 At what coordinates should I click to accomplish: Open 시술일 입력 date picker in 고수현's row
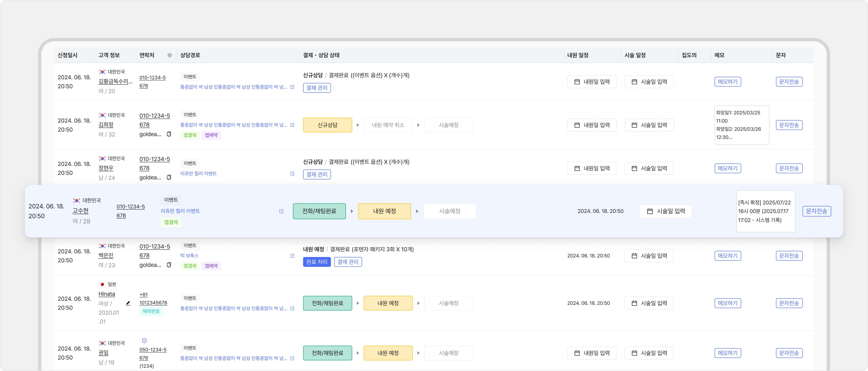pyautogui.click(x=666, y=211)
